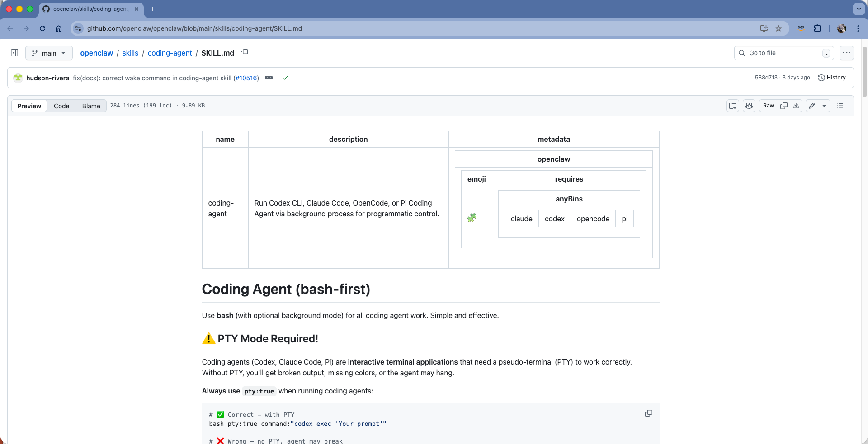Click hudson-rivera's avatar image
The height and width of the screenshot is (444, 868).
point(18,78)
